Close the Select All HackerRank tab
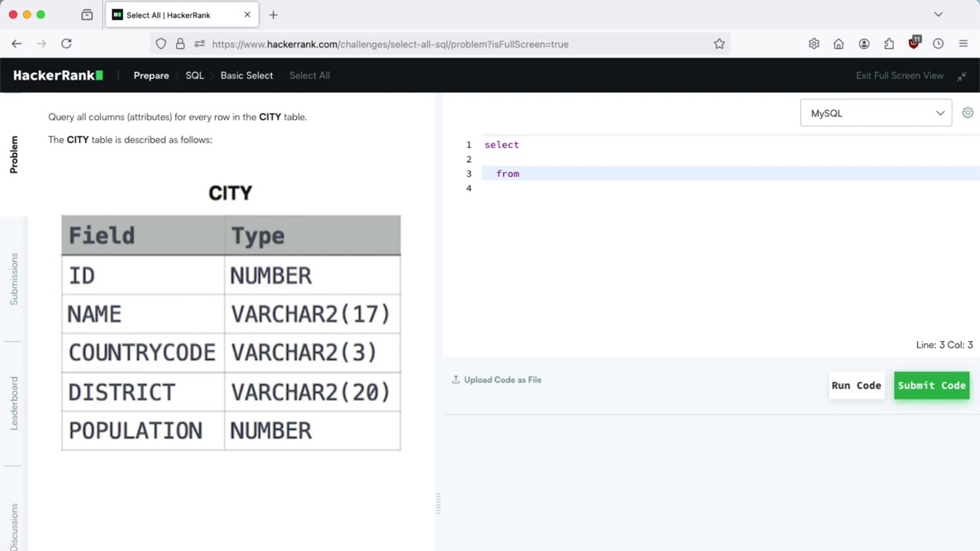This screenshot has height=551, width=980. click(247, 15)
